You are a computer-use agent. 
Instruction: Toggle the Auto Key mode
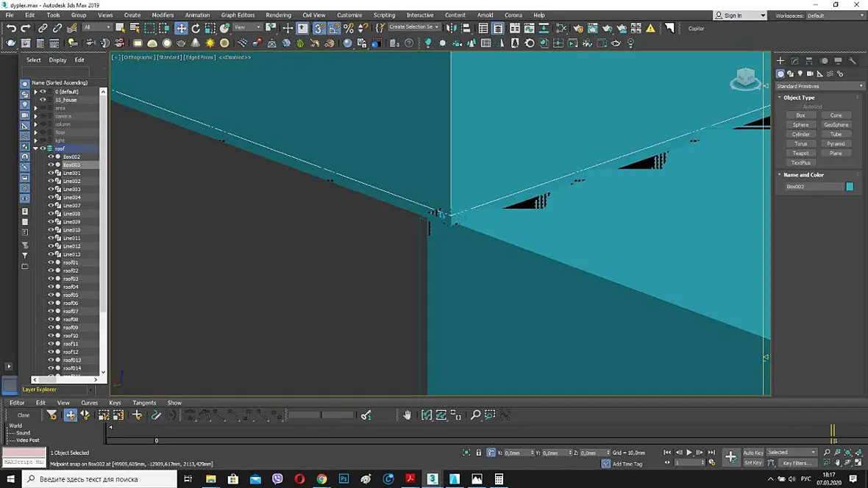click(753, 453)
